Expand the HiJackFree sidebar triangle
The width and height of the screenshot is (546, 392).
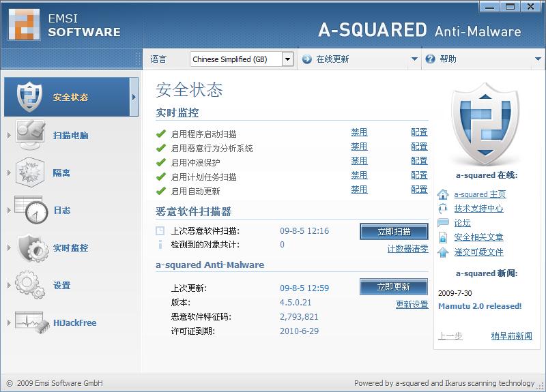(x=9, y=322)
